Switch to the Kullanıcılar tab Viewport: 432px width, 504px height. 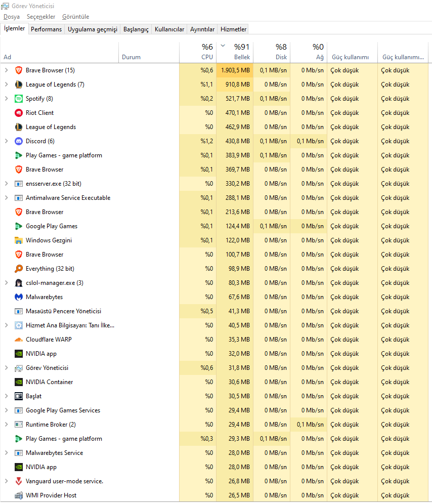tap(169, 29)
